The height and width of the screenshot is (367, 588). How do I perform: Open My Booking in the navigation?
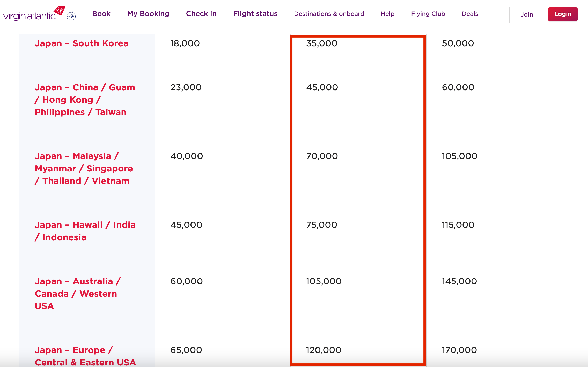tap(148, 14)
